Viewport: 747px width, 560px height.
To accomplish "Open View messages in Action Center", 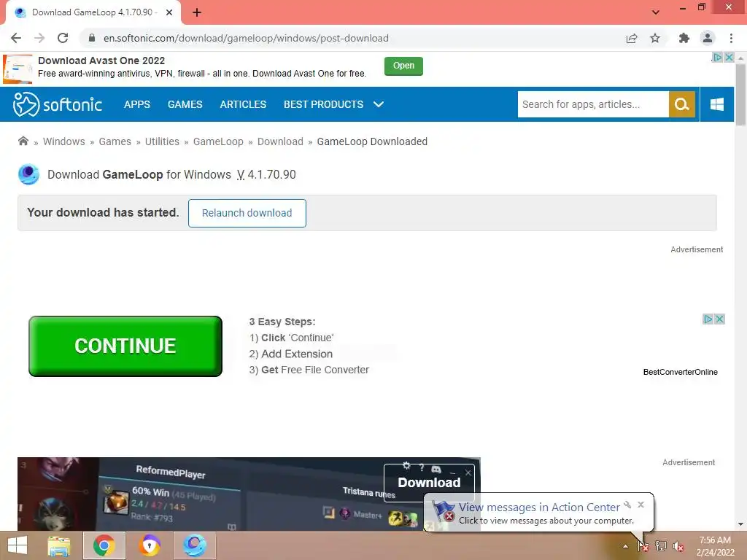I will point(539,507).
